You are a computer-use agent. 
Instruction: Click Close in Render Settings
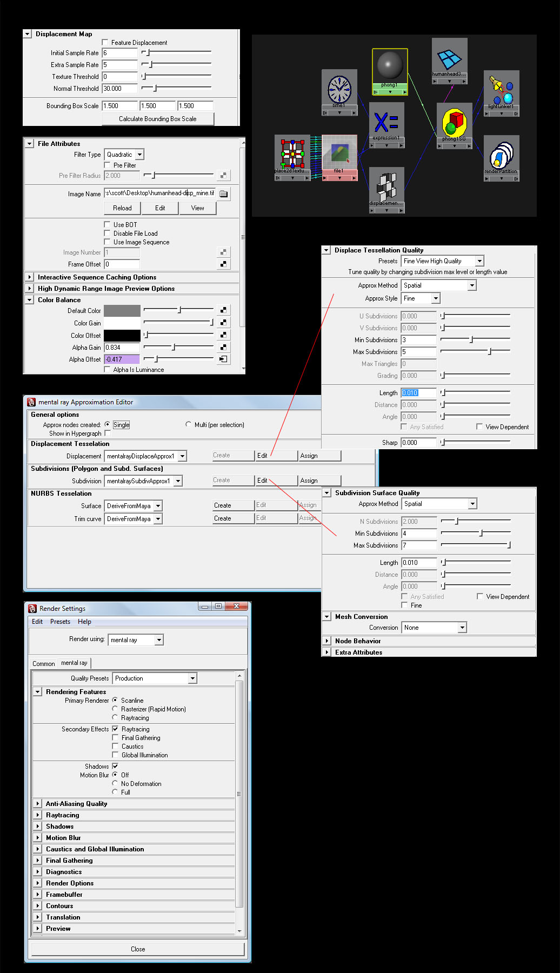click(x=138, y=949)
